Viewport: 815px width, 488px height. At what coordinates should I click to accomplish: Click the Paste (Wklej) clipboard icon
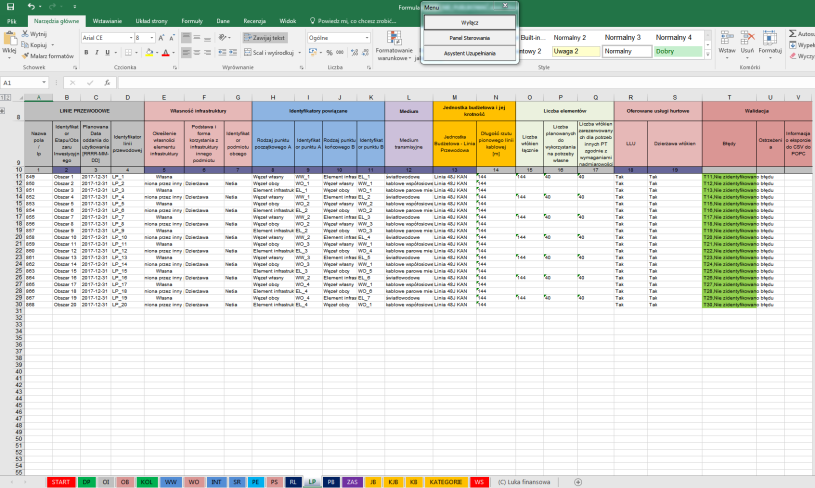point(9,39)
